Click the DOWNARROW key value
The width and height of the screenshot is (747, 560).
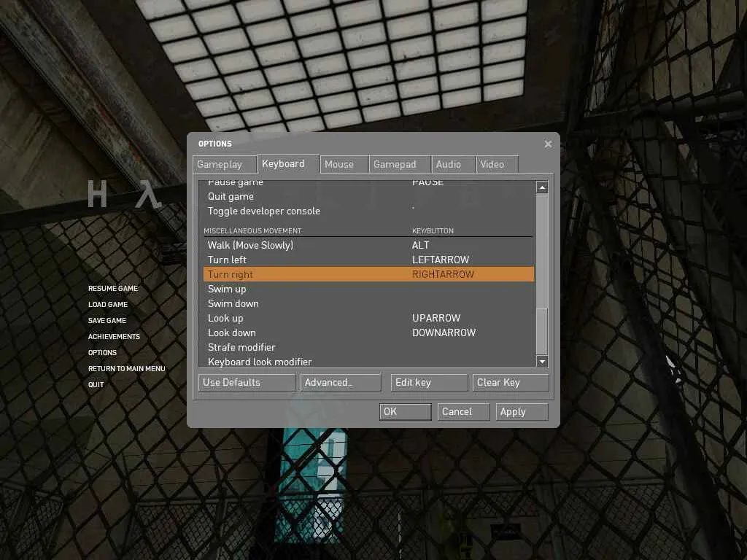(x=444, y=332)
